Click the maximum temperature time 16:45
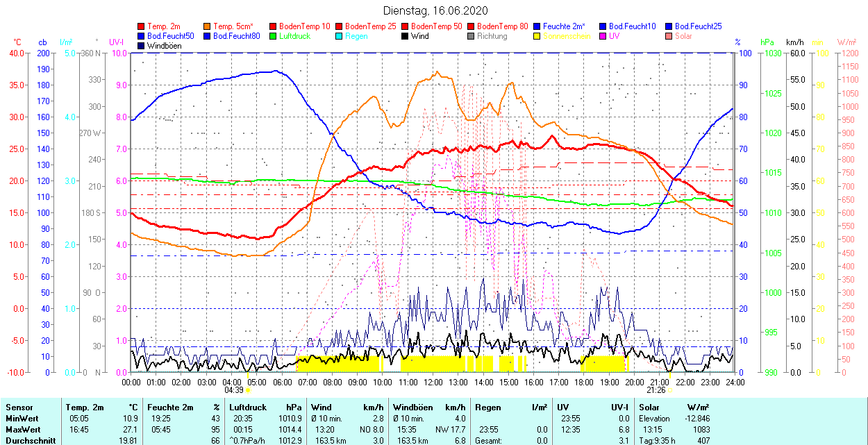The width and height of the screenshot is (868, 445). pyautogui.click(x=78, y=430)
